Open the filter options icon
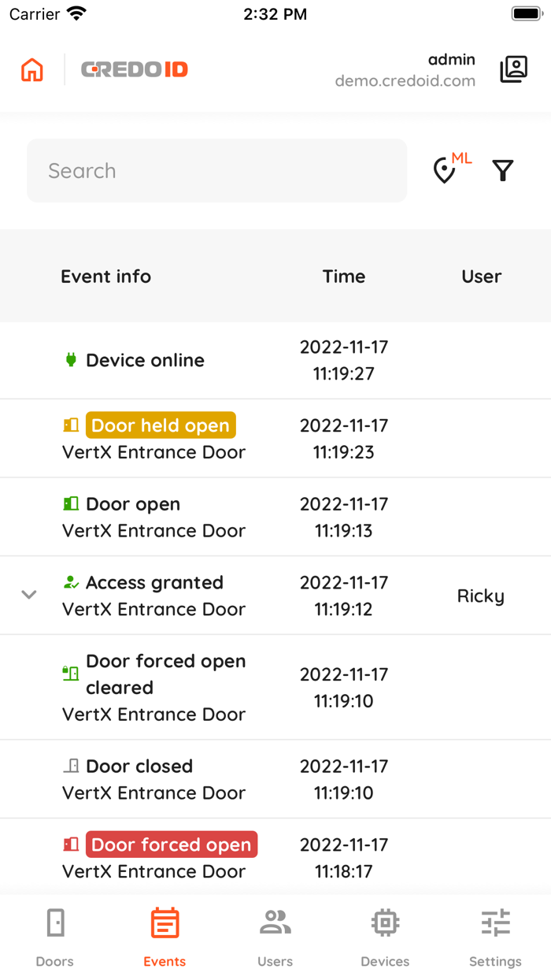The height and width of the screenshot is (980, 551). tap(502, 170)
